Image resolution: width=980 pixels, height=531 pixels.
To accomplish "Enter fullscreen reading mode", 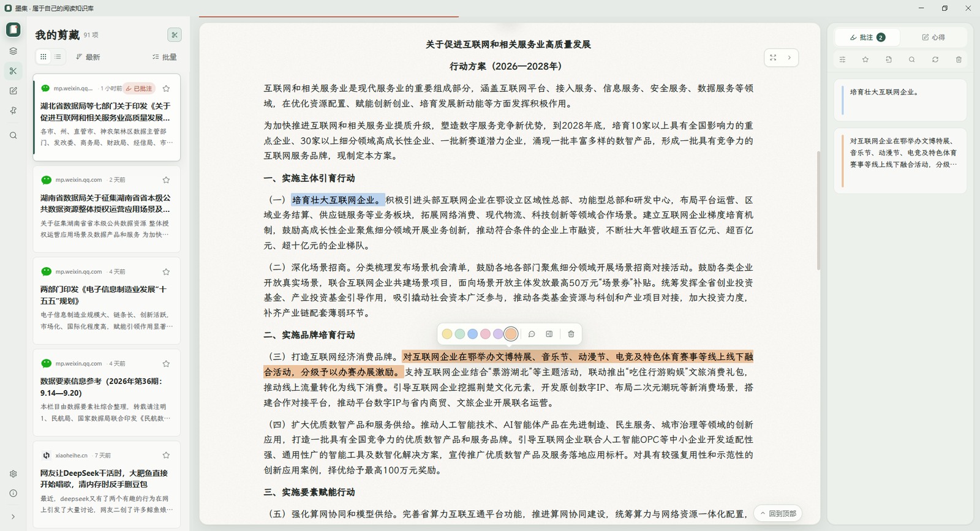I will tap(773, 58).
